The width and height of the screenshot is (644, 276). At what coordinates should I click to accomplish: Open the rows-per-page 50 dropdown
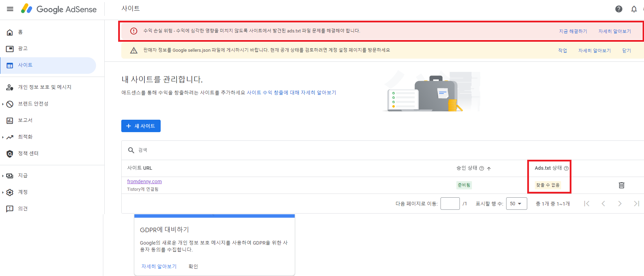click(516, 204)
